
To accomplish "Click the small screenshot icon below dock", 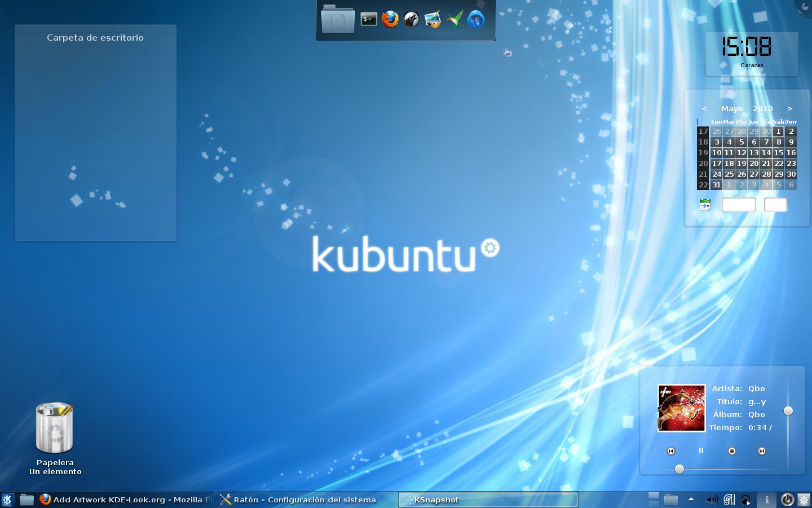I will pos(507,52).
